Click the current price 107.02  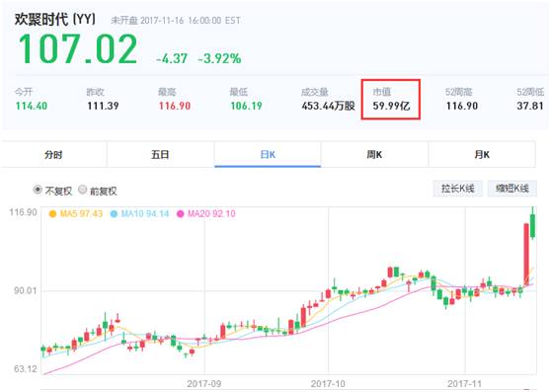[x=78, y=49]
